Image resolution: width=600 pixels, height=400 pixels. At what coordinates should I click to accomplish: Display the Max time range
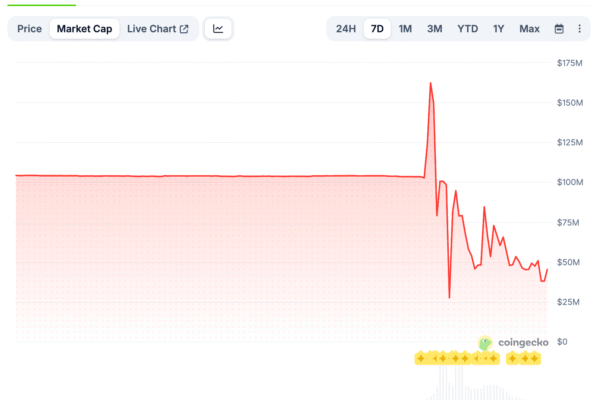(529, 29)
